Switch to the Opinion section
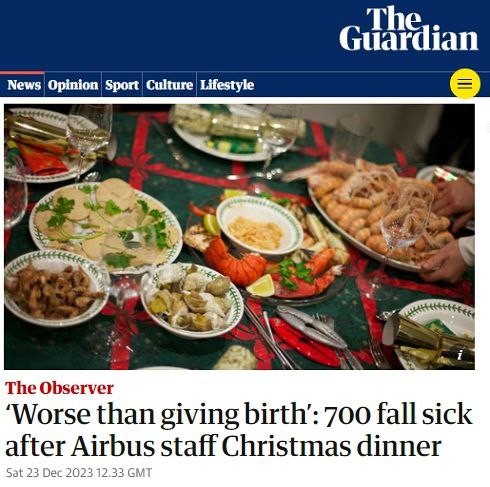This screenshot has height=487, width=490. pyautogui.click(x=73, y=85)
